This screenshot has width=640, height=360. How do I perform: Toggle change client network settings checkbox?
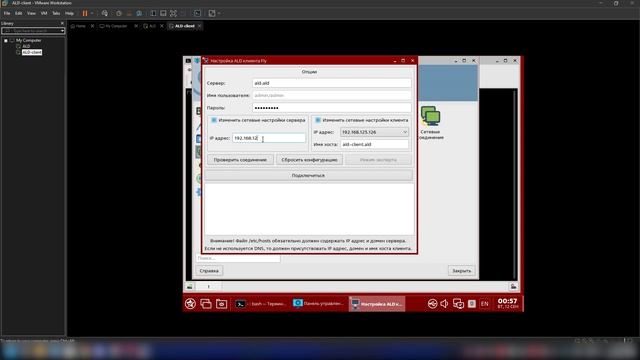(x=318, y=120)
